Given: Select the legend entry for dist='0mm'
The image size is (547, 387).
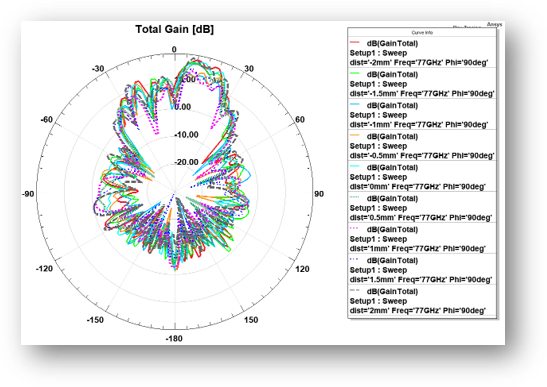Looking at the screenshot, I should (422, 177).
